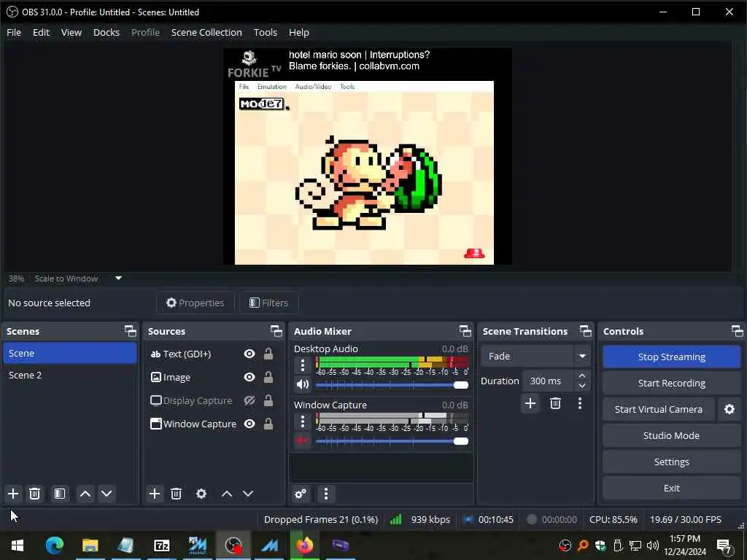Viewport: 747px width, 560px height.
Task: Open scene filters icon in Scenes toolbar
Action: (x=60, y=494)
